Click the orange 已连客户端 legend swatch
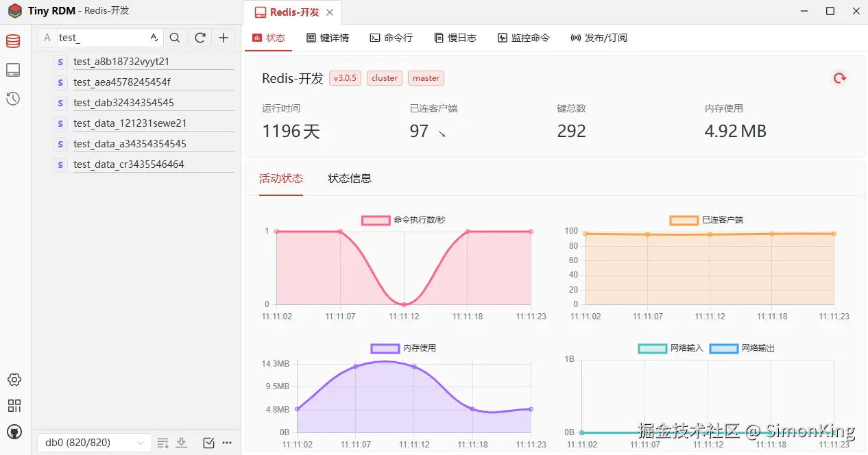This screenshot has width=868, height=455. click(684, 220)
